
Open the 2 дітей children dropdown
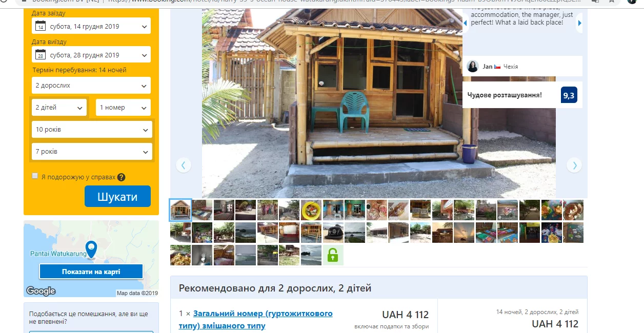(x=59, y=108)
